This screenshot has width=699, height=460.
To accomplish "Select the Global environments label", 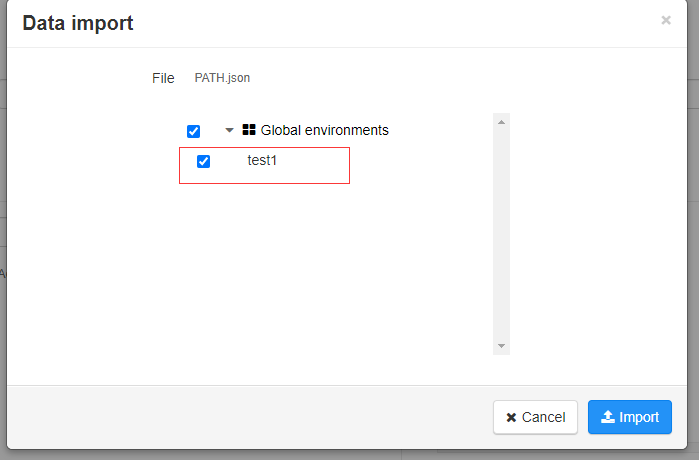I will pyautogui.click(x=324, y=130).
